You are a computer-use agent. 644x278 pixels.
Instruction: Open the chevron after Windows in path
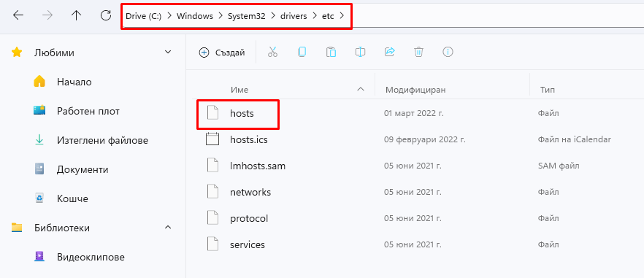click(221, 16)
